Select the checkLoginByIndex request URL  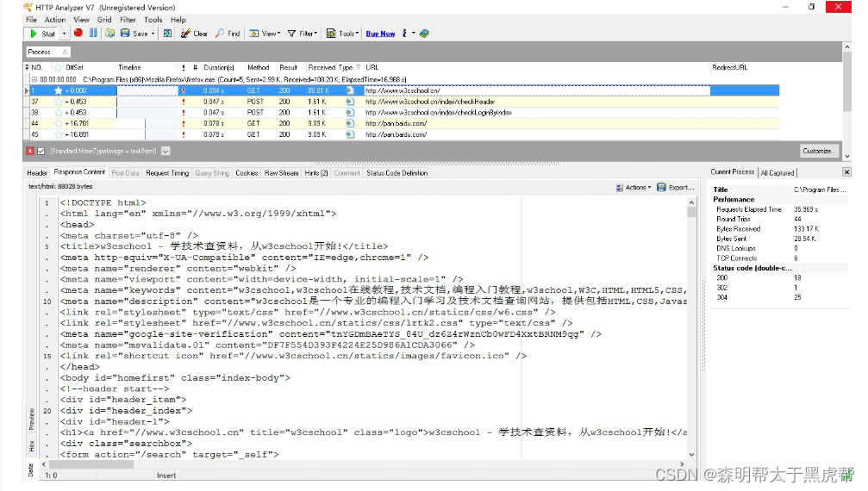coord(439,112)
